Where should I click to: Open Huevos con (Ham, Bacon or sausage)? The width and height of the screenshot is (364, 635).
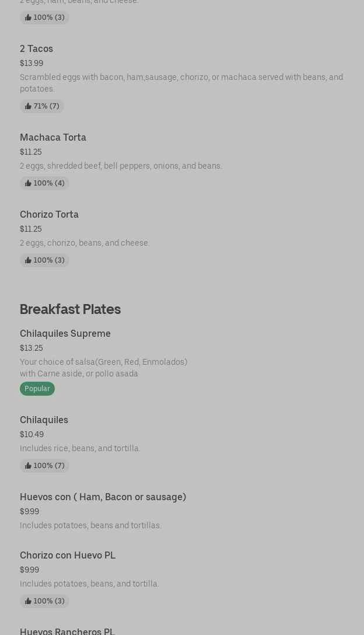[x=103, y=497]
